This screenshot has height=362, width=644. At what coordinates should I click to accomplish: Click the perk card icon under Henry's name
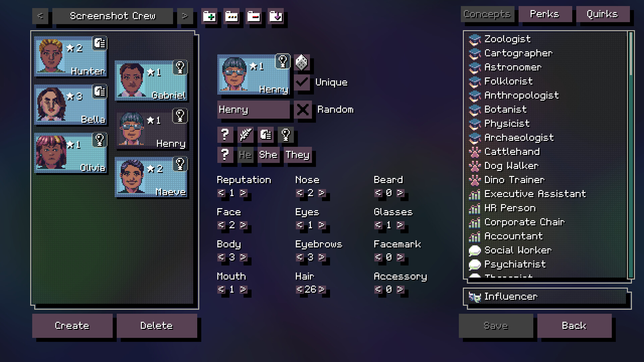(265, 135)
